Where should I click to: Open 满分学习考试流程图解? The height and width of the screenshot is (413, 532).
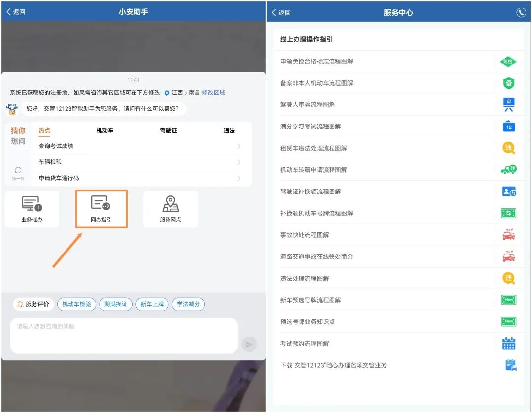pyautogui.click(x=399, y=127)
